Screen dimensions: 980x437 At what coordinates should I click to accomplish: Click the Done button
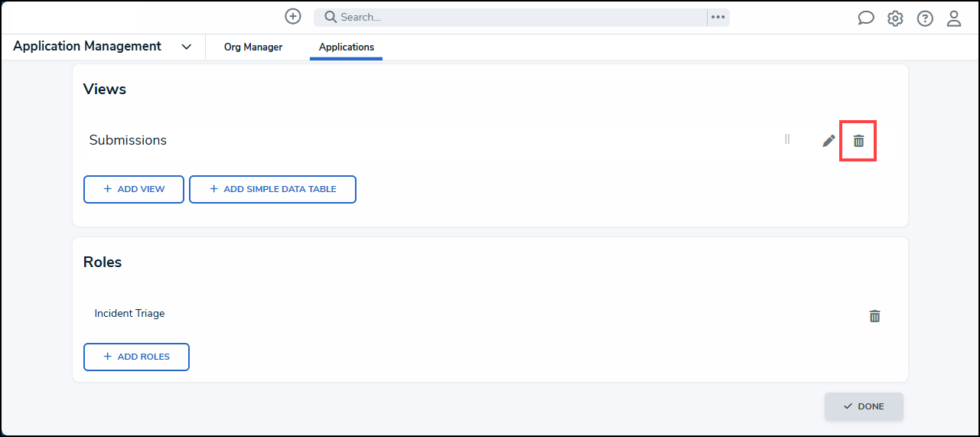[864, 406]
